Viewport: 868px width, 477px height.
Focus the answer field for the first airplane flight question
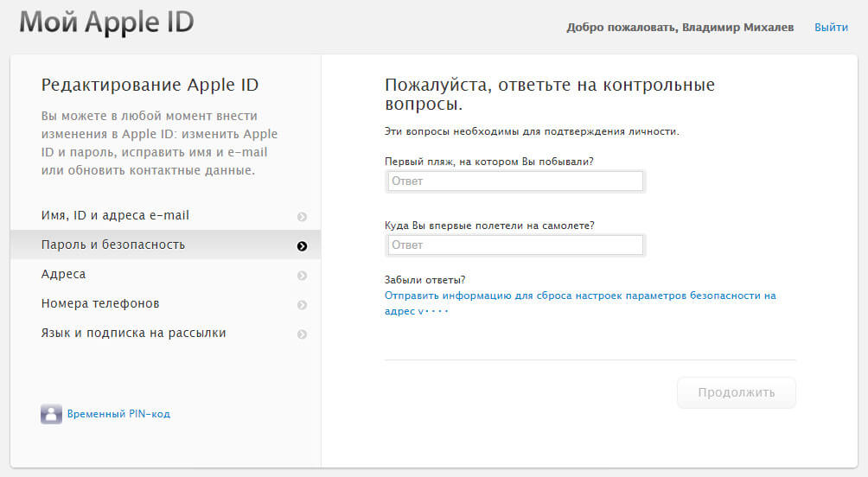(514, 245)
